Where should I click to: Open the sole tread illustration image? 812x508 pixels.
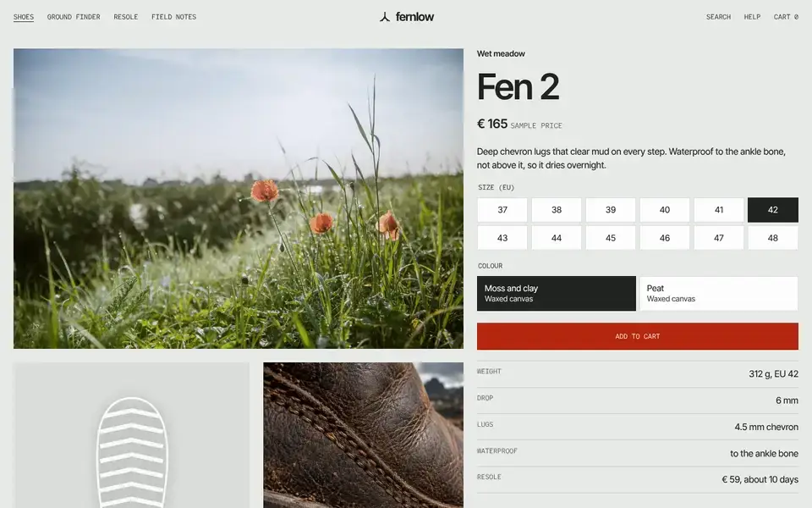pos(131,435)
